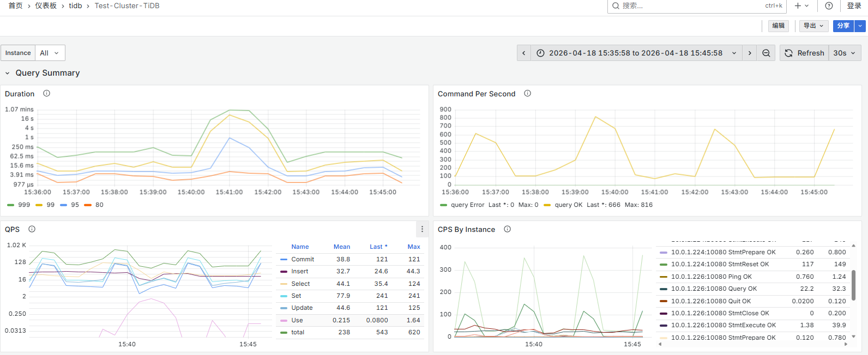
Task: Shift time range backward with left arrow
Action: [524, 53]
